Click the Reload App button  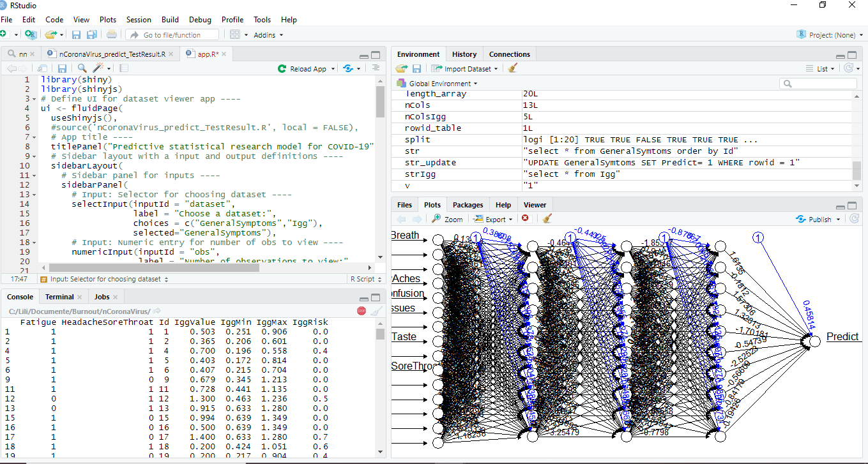[303, 68]
